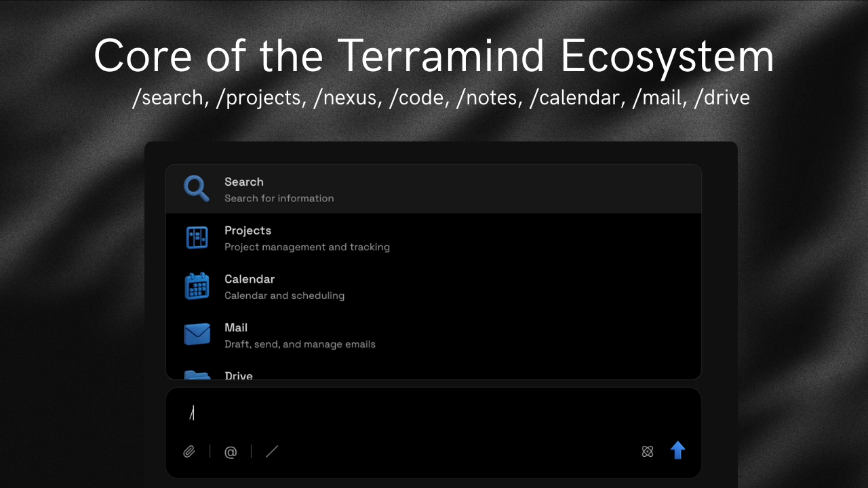
Task: Click the Calendar icon
Action: pyautogui.click(x=197, y=286)
